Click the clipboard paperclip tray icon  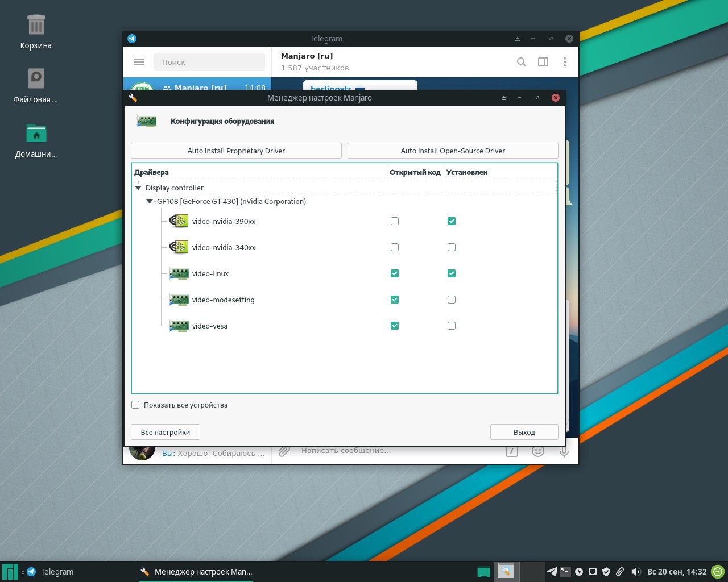click(620, 572)
